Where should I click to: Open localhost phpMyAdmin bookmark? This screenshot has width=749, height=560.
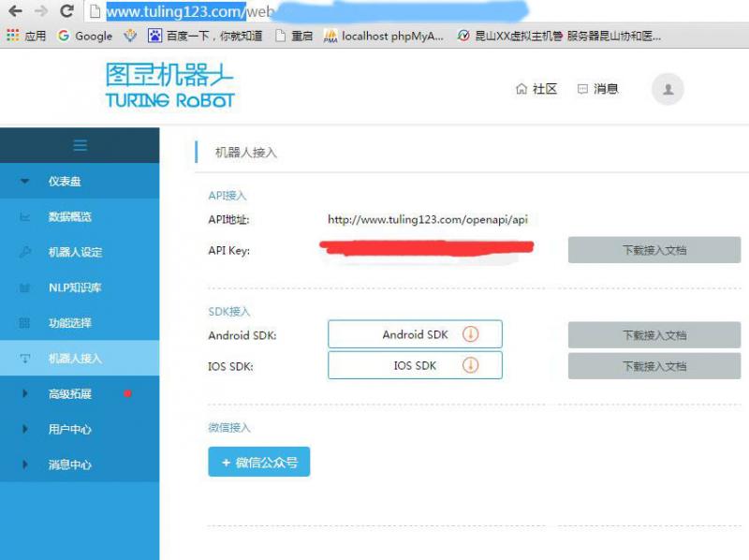(384, 36)
